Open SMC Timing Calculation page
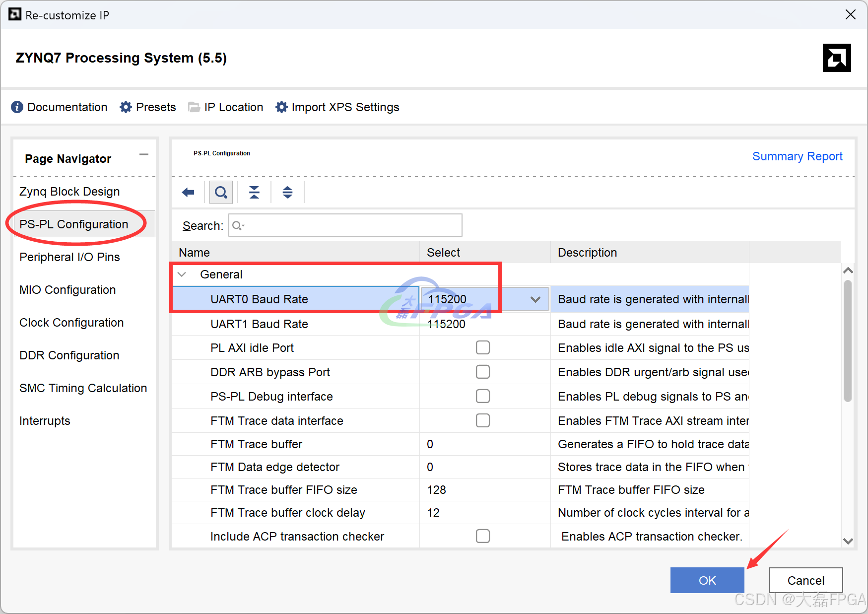The width and height of the screenshot is (868, 614). click(83, 388)
